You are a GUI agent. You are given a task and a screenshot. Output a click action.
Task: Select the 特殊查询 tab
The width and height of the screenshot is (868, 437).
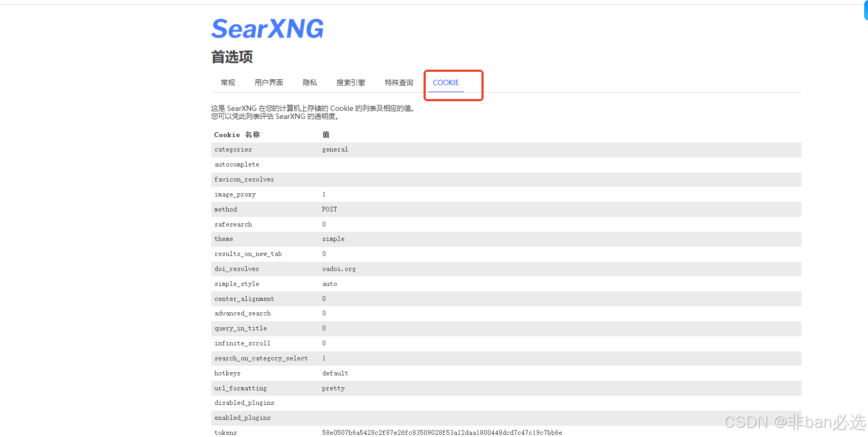(x=399, y=82)
